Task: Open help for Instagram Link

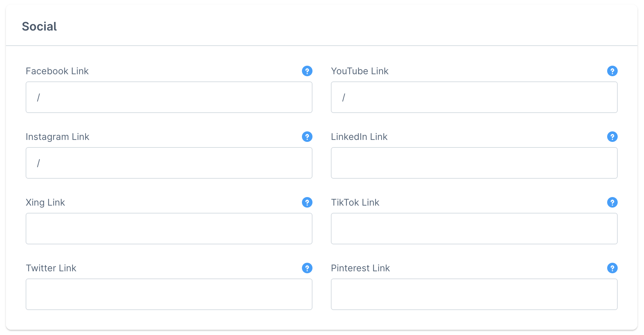Action: [307, 137]
